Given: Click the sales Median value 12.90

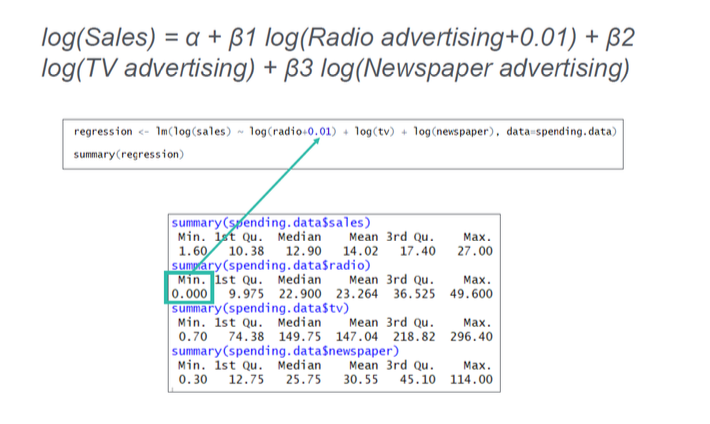Looking at the screenshot, I should (301, 251).
